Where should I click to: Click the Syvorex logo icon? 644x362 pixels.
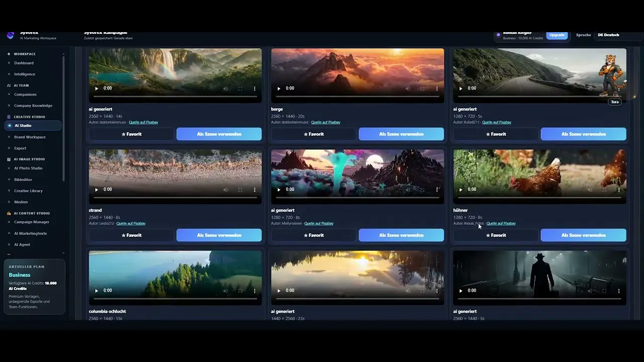pos(11,35)
